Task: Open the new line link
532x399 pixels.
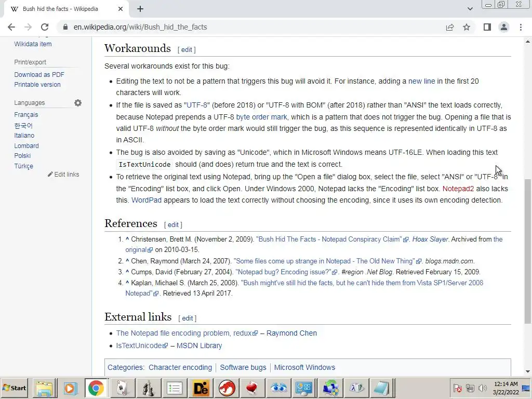Action: pos(421,81)
